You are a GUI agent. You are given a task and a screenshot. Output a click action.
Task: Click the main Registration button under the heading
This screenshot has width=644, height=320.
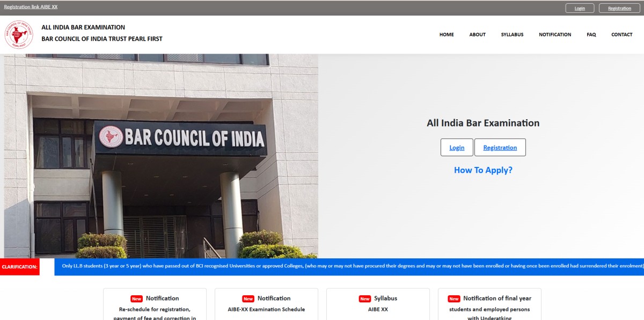coord(500,147)
